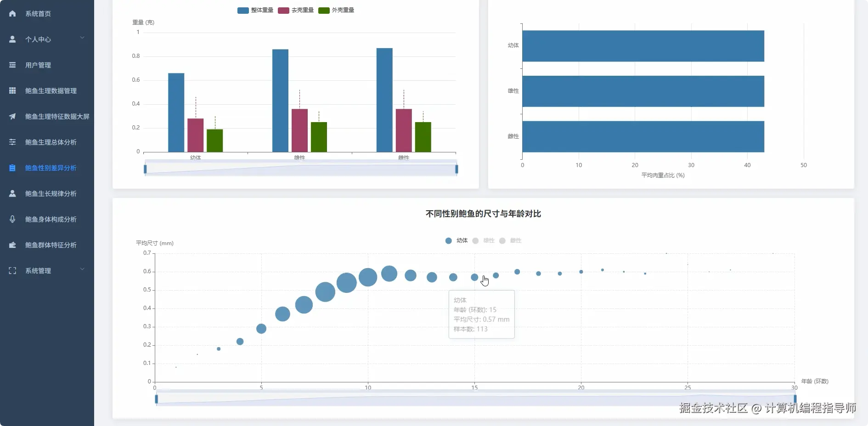Click the paper-plane icon beside 鲍鱼生理特征数据大屏
The width and height of the screenshot is (868, 426).
[12, 117]
